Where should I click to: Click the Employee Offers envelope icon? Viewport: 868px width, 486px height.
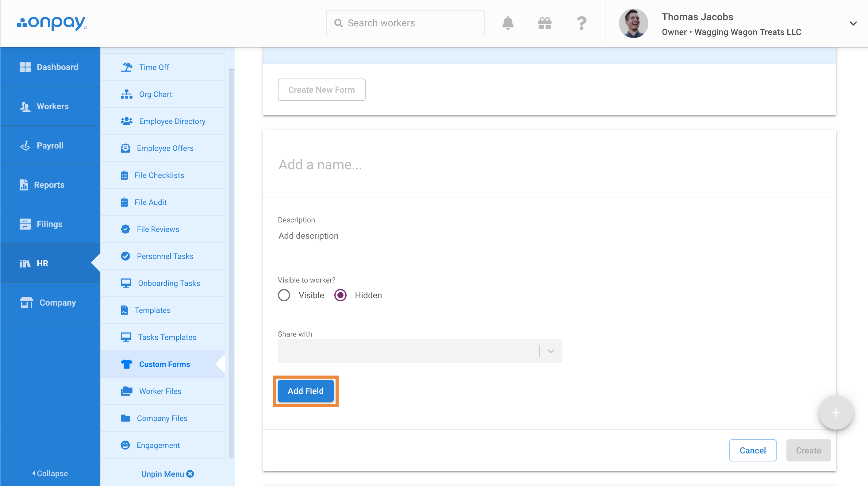pos(125,148)
